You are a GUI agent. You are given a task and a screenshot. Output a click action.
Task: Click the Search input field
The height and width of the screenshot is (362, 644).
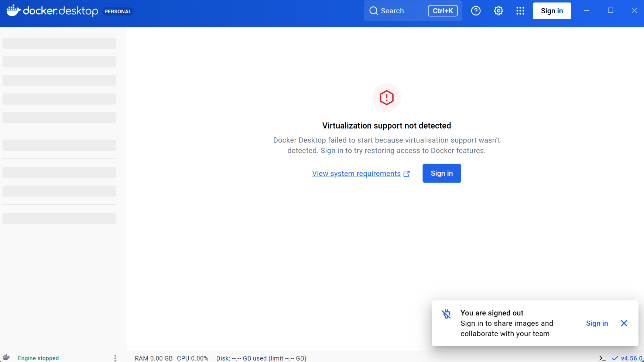(x=413, y=11)
